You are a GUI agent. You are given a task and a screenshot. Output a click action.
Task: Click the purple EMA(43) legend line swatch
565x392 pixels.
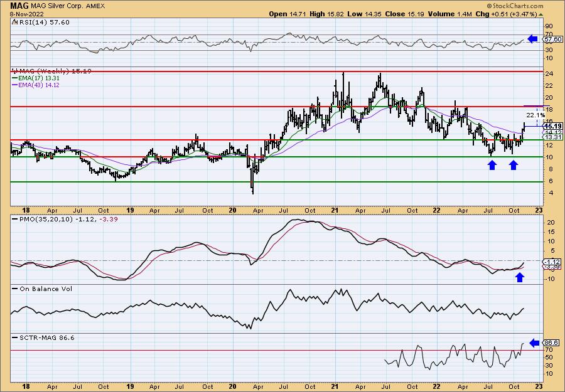click(15, 85)
